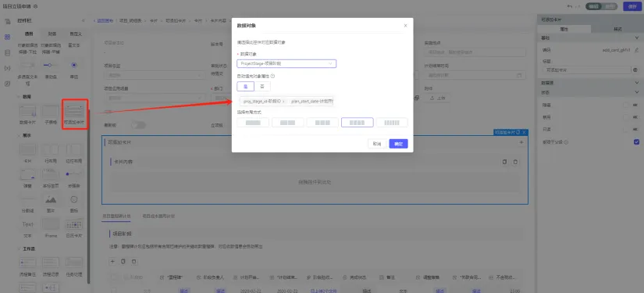Select the 数据卡片 widget in the palette
The image size is (644, 293).
28,114
